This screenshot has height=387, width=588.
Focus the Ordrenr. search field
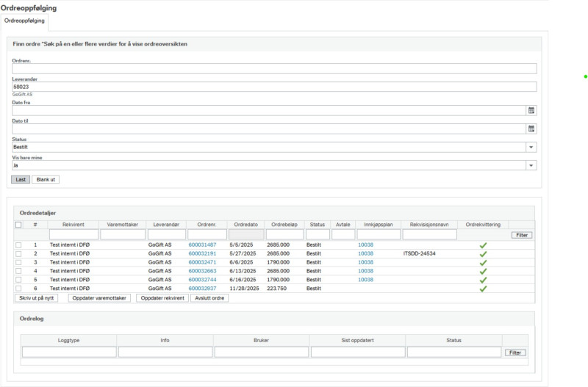point(274,68)
